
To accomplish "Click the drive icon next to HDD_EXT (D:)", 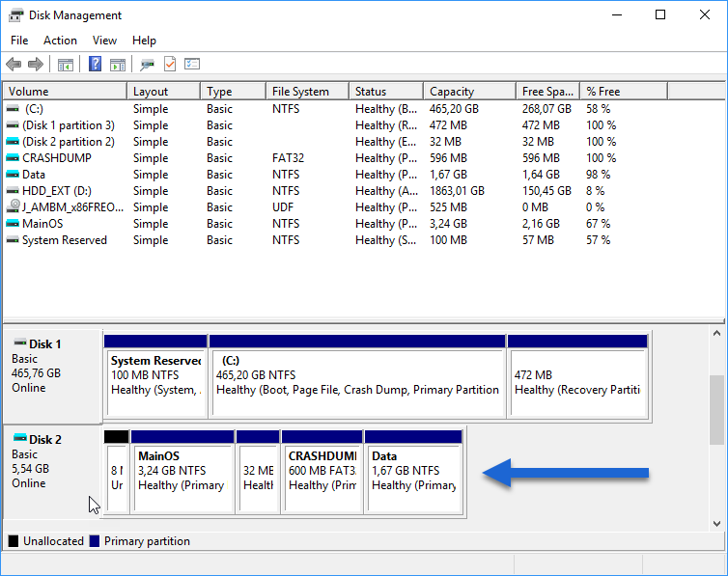I will pyautogui.click(x=13, y=191).
